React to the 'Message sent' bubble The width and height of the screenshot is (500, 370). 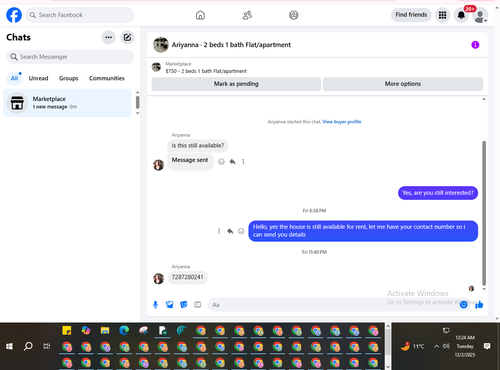coord(221,162)
